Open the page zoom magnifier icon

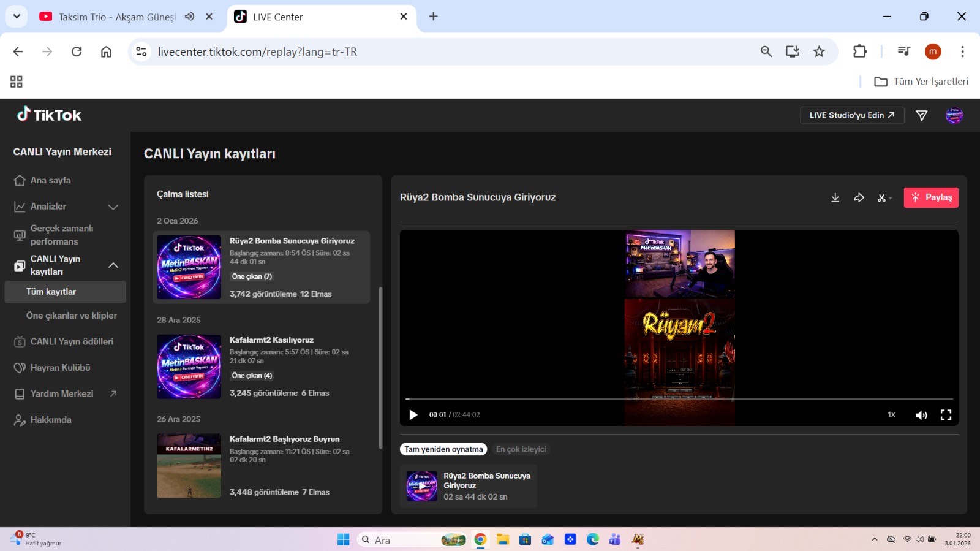pos(766,51)
